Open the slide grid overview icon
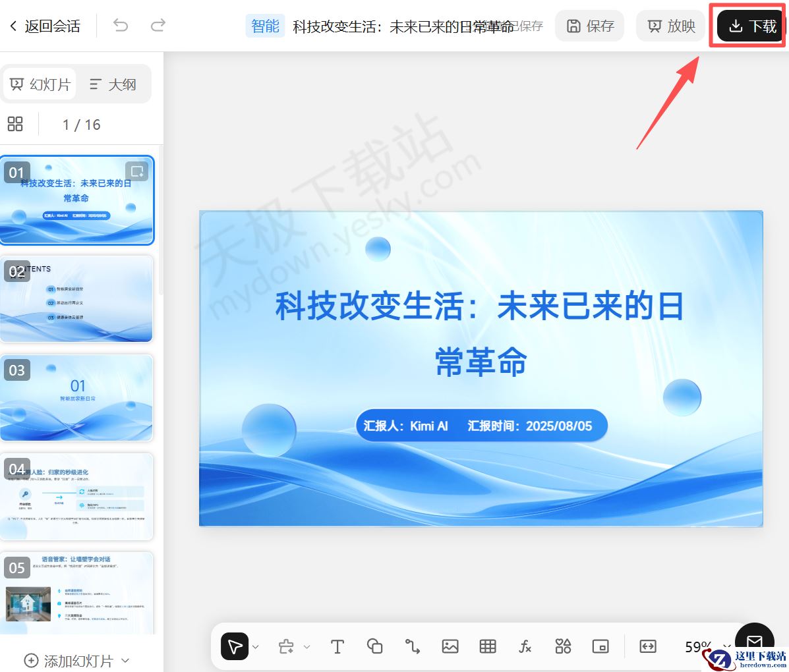This screenshot has width=789, height=672. (15, 124)
